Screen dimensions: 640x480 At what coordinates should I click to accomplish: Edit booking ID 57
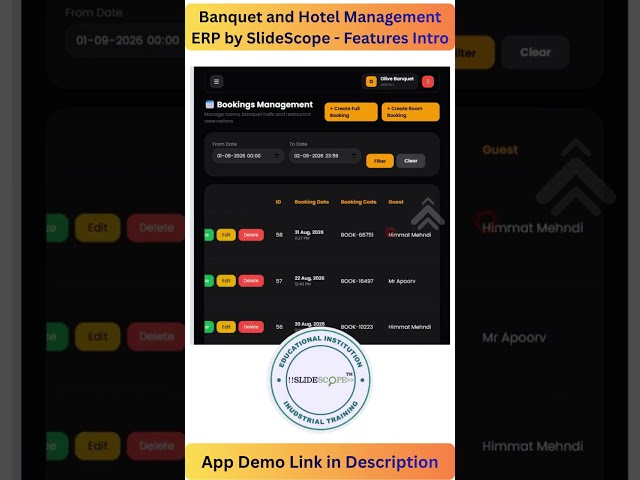tap(226, 281)
